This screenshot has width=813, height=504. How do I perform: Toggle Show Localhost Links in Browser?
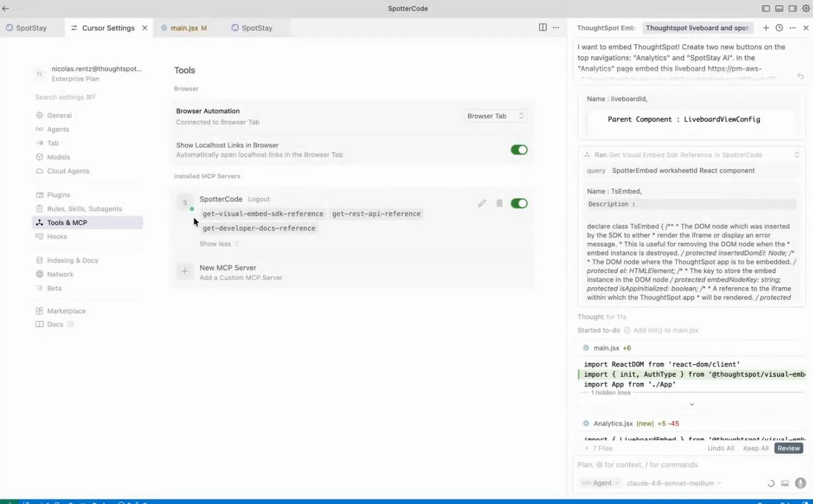[x=518, y=150]
